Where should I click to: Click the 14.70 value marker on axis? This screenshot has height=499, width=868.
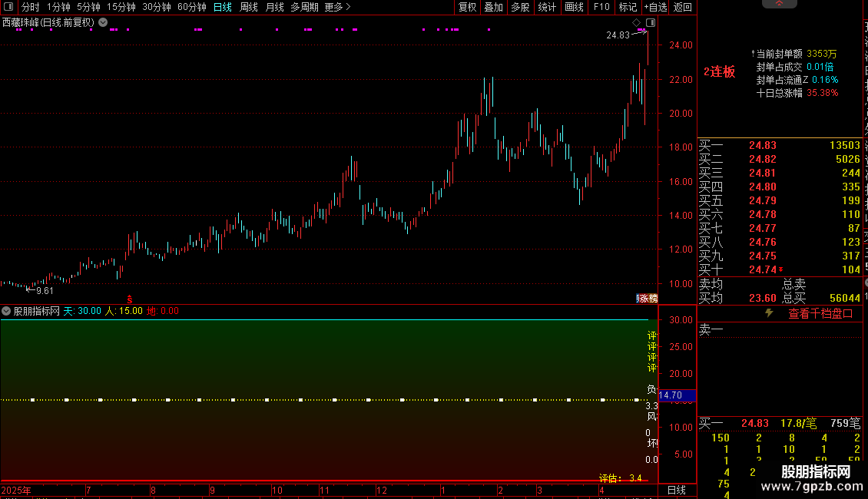677,395
